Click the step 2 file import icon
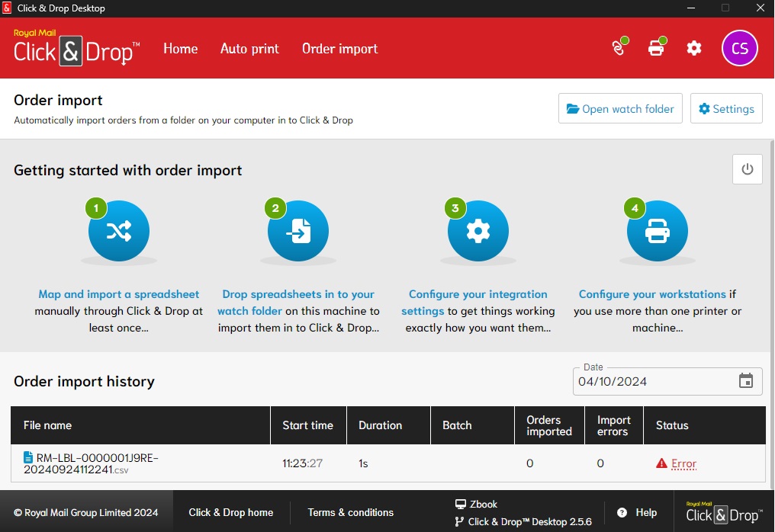 298,231
